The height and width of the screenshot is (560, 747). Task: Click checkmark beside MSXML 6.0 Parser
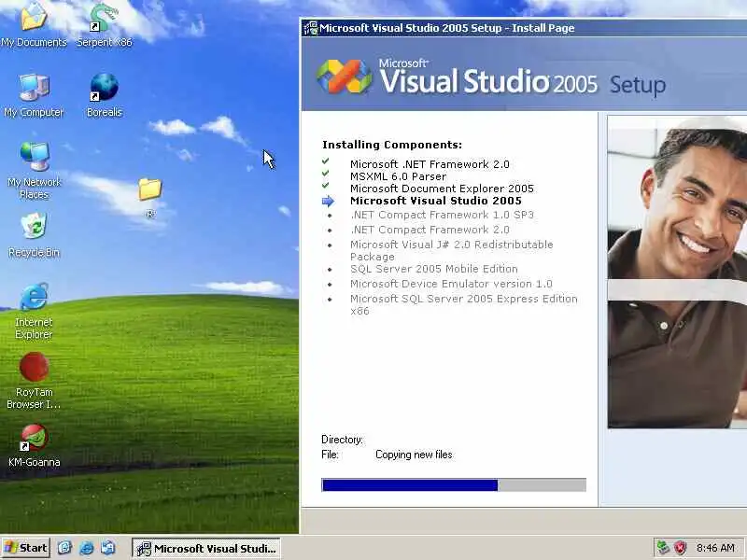coord(325,174)
